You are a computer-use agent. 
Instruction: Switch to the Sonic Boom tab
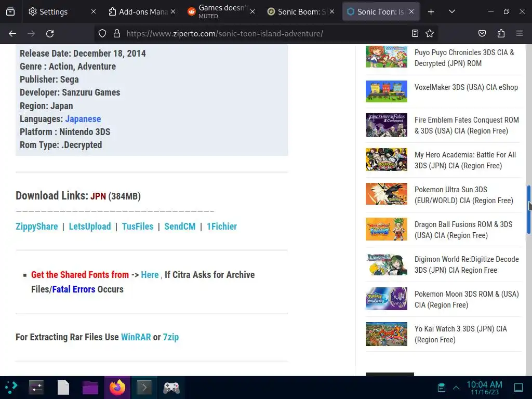(x=297, y=12)
